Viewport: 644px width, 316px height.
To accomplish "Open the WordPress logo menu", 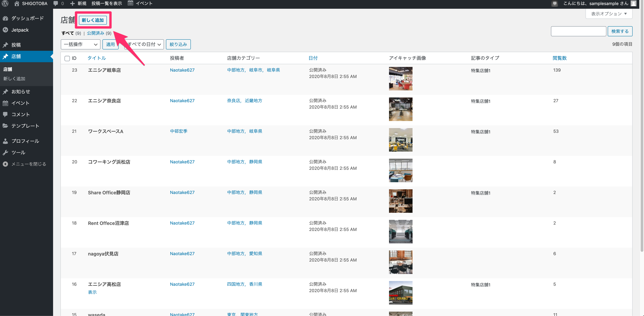I will (5, 4).
